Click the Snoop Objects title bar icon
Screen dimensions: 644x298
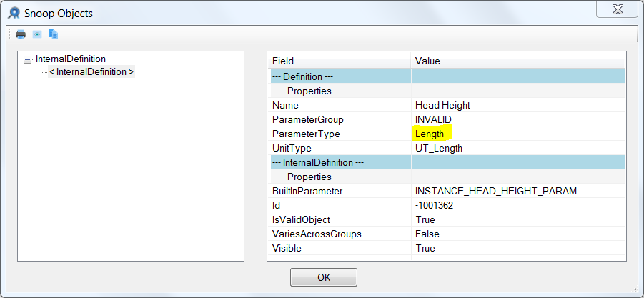coord(14,13)
